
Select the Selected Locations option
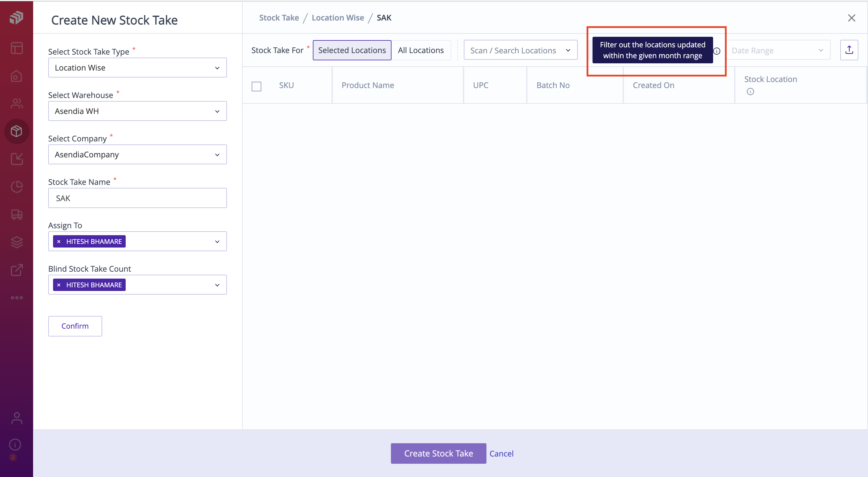[352, 50]
